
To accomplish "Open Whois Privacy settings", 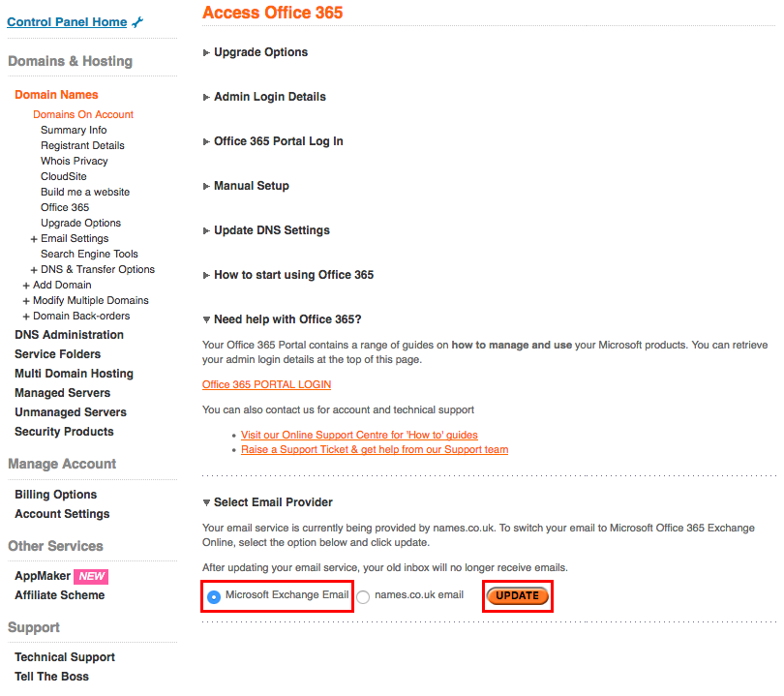I will pyautogui.click(x=74, y=161).
